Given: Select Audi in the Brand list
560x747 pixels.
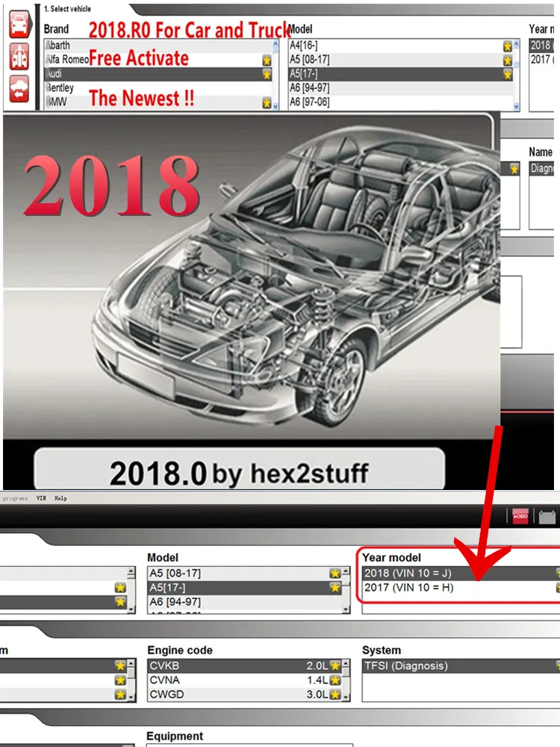Looking at the screenshot, I should click(x=158, y=74).
